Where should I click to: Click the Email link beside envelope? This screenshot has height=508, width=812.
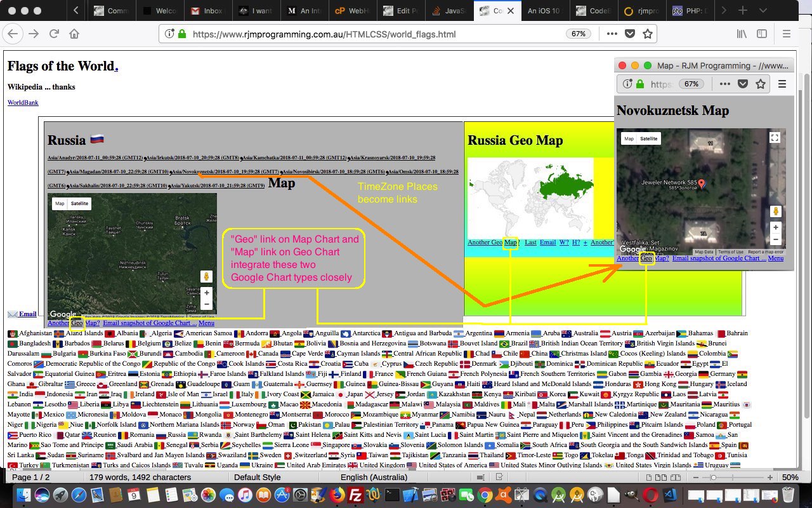27,314
